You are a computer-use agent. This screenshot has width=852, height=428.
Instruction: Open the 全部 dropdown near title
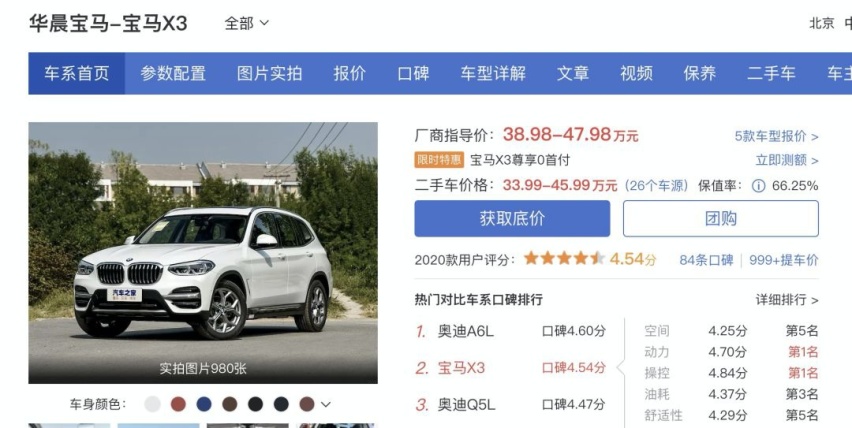click(247, 23)
